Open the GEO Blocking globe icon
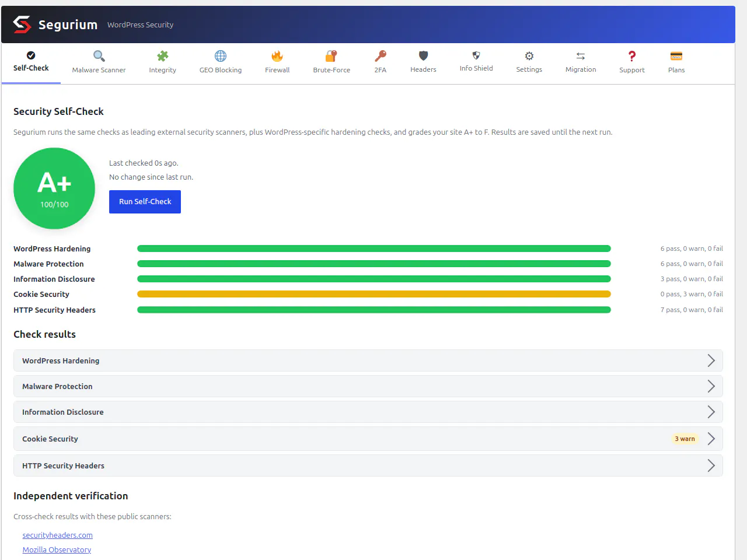This screenshot has width=747, height=560. click(221, 56)
